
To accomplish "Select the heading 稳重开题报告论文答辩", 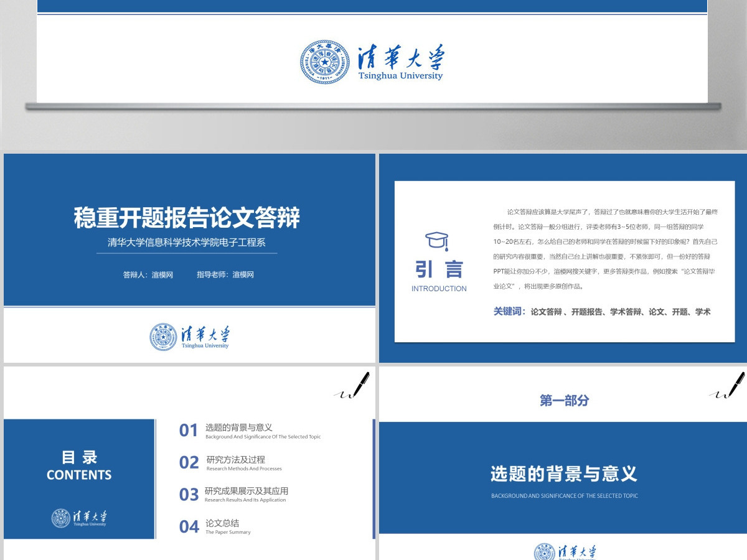I will pos(187,218).
